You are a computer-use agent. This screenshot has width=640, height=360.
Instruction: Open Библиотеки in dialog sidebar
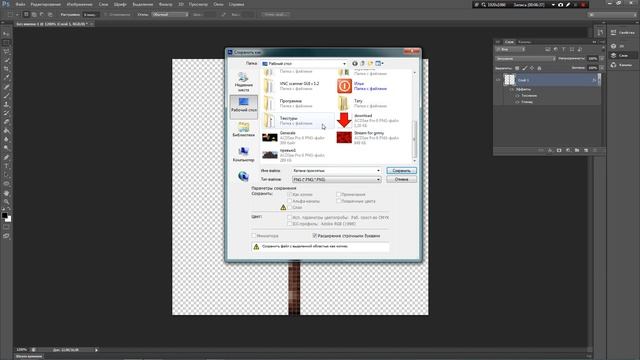coord(244,129)
